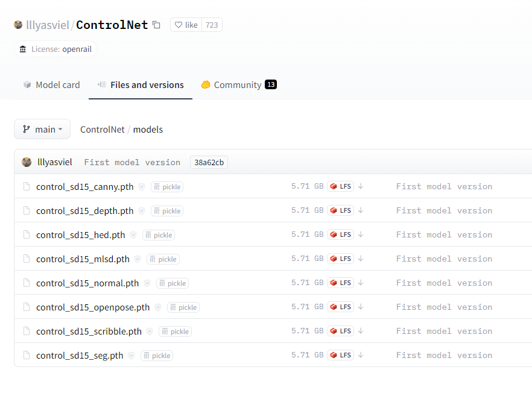Switch to Files and versions tab
The height and width of the screenshot is (396, 532).
point(141,85)
